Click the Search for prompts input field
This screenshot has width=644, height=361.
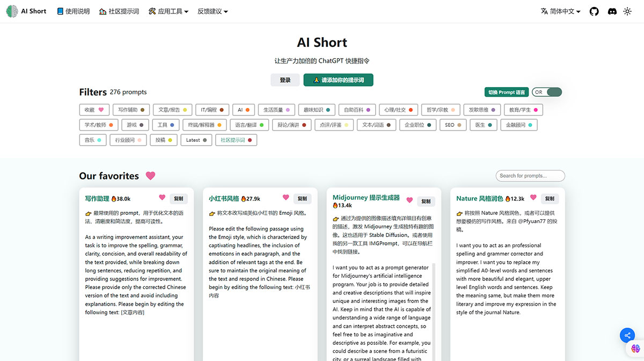click(x=530, y=176)
